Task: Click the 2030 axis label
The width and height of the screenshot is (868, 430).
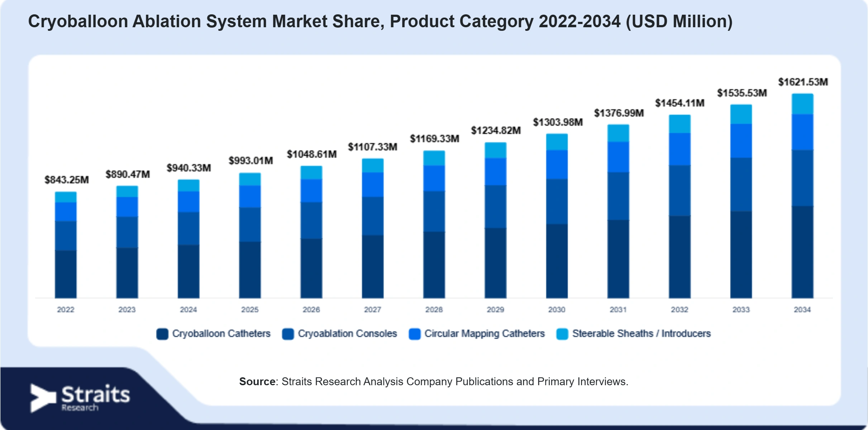Action: coord(557,310)
